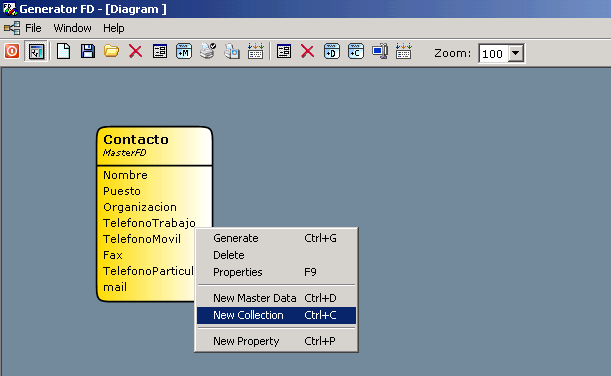Image resolution: width=611 pixels, height=376 pixels.
Task: Open the first properties form icon
Action: tap(160, 51)
